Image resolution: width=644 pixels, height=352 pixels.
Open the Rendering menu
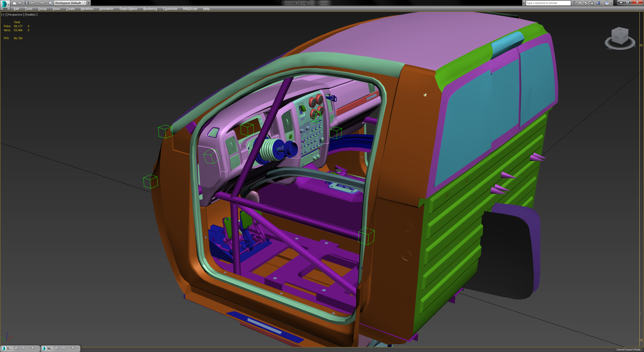tap(150, 9)
